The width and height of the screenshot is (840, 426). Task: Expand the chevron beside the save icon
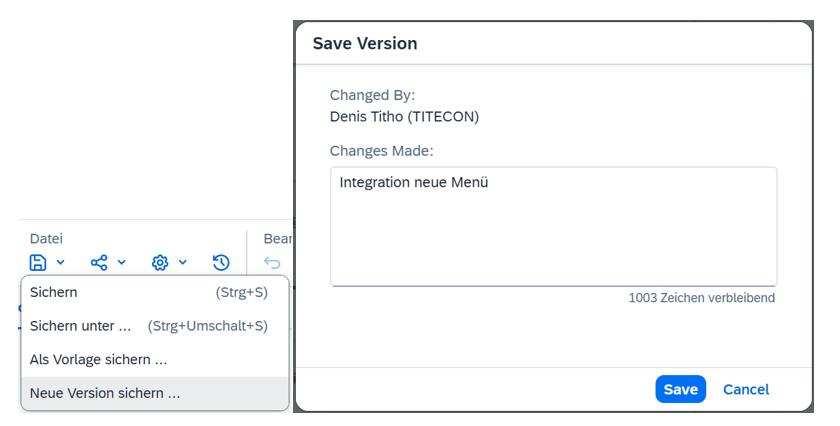tap(61, 263)
